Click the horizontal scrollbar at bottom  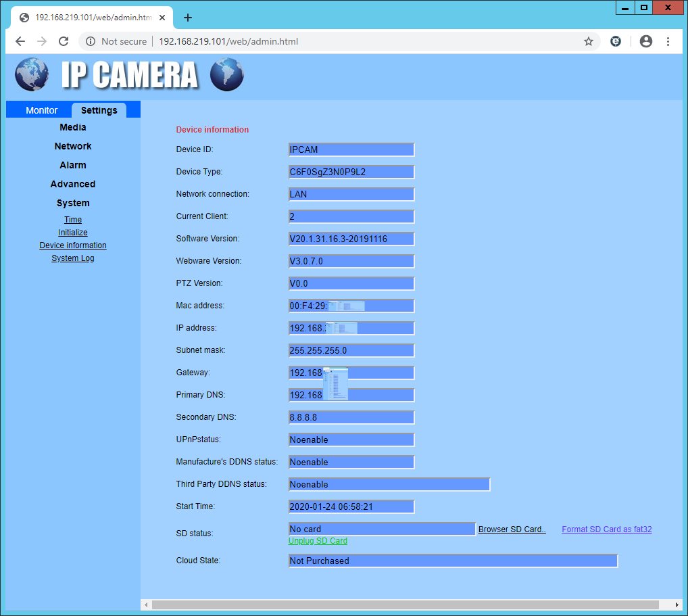click(406, 604)
